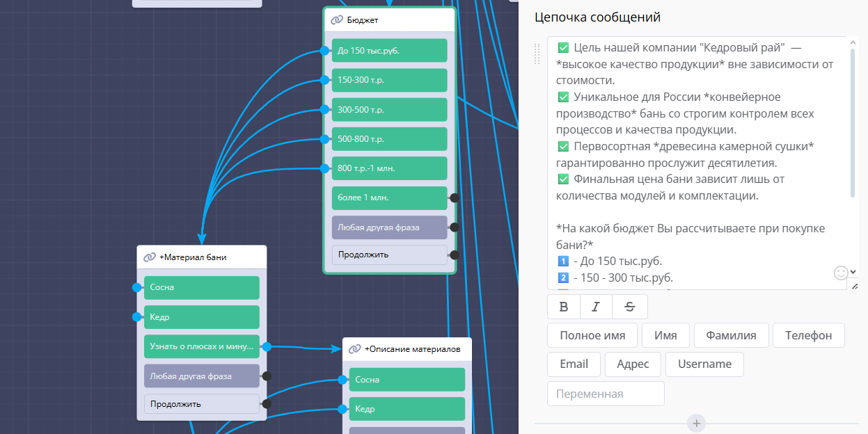Click the chain icon in +Материал бани header

pos(150,257)
